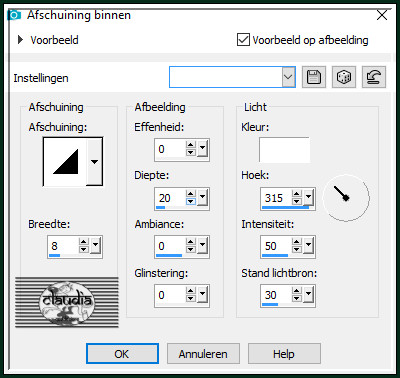The height and width of the screenshot is (378, 400).
Task: Click into the Stand lichtbron field showing 30
Action: click(277, 295)
